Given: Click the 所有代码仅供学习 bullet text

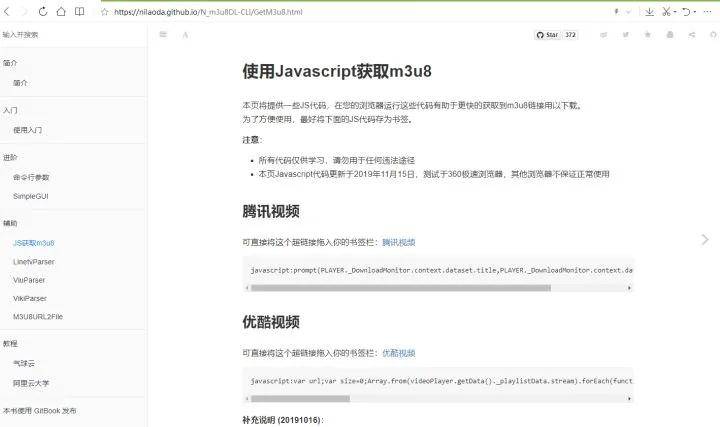Looking at the screenshot, I should [x=337, y=160].
